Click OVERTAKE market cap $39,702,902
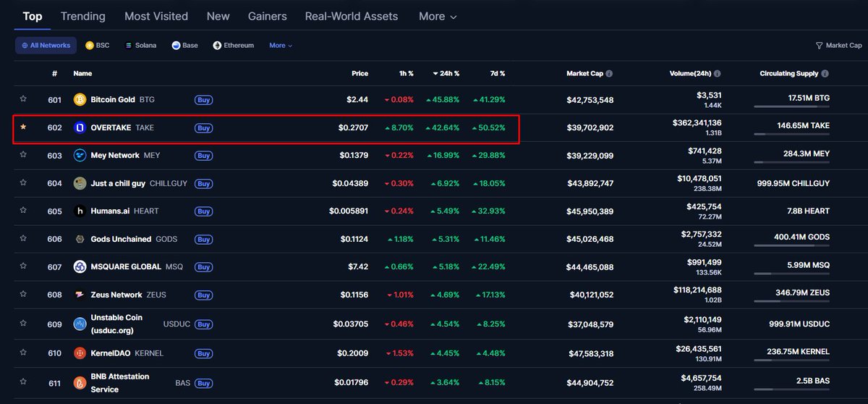Viewport: 868px width, 404px height. coord(590,128)
